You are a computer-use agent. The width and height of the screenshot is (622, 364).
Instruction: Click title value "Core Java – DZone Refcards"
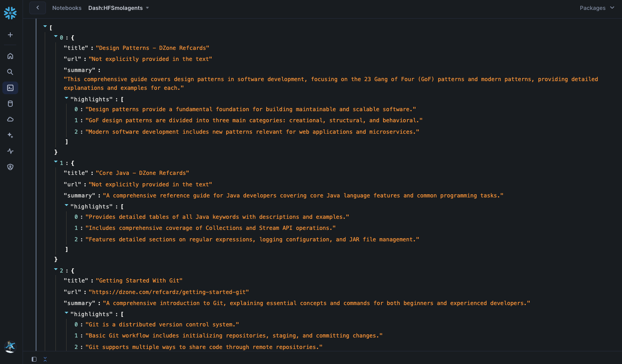tap(143, 173)
